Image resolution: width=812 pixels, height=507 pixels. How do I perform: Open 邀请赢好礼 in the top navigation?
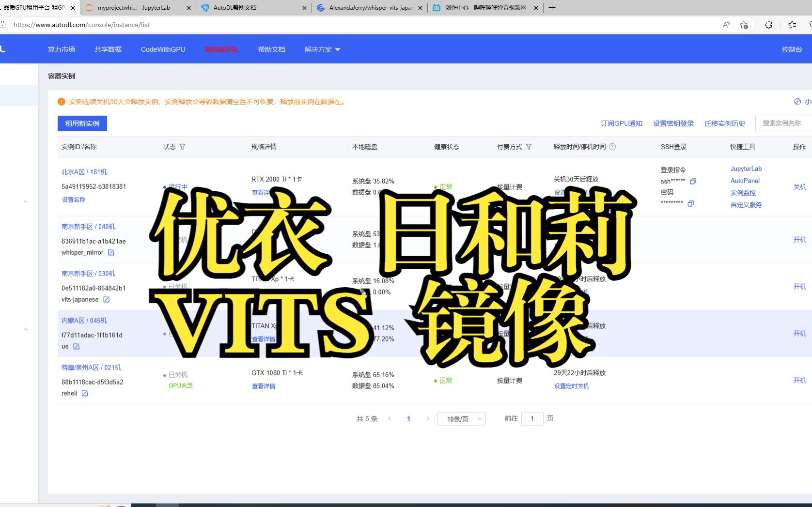pyautogui.click(x=221, y=49)
